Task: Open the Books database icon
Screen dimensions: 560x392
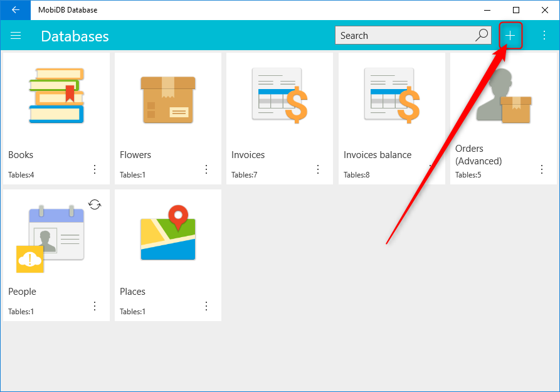Action: pyautogui.click(x=56, y=95)
